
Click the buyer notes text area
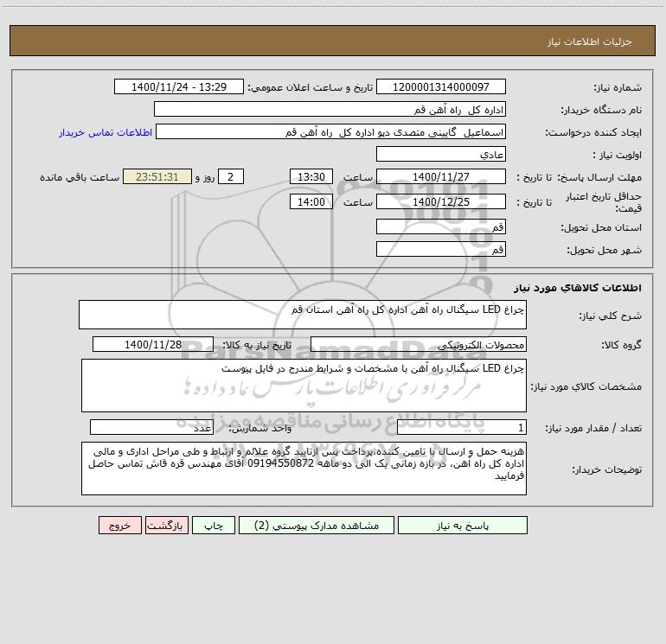[304, 469]
